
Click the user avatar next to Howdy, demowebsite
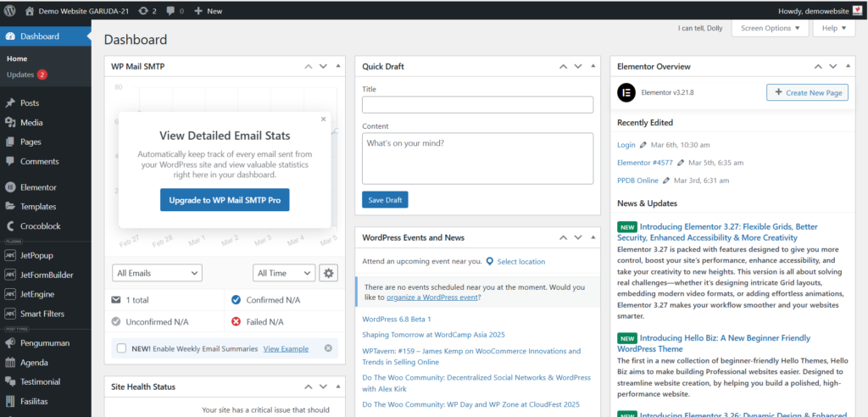(x=856, y=10)
